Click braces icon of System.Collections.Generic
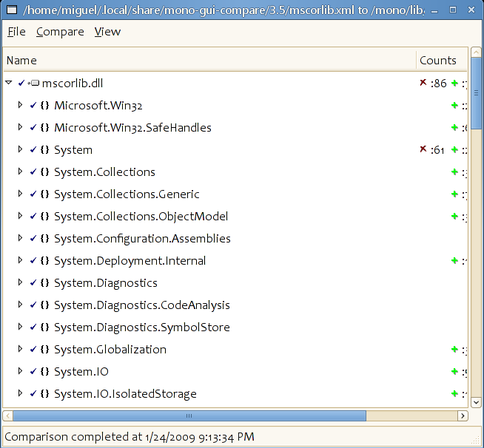Viewport: 484px width, 448px height. (44, 194)
